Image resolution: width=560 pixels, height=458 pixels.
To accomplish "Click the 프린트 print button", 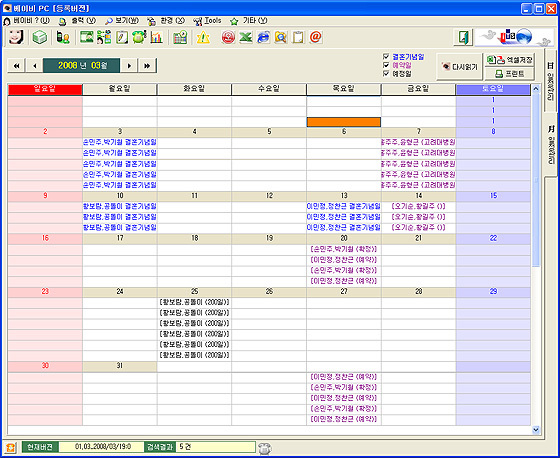I will [x=510, y=74].
